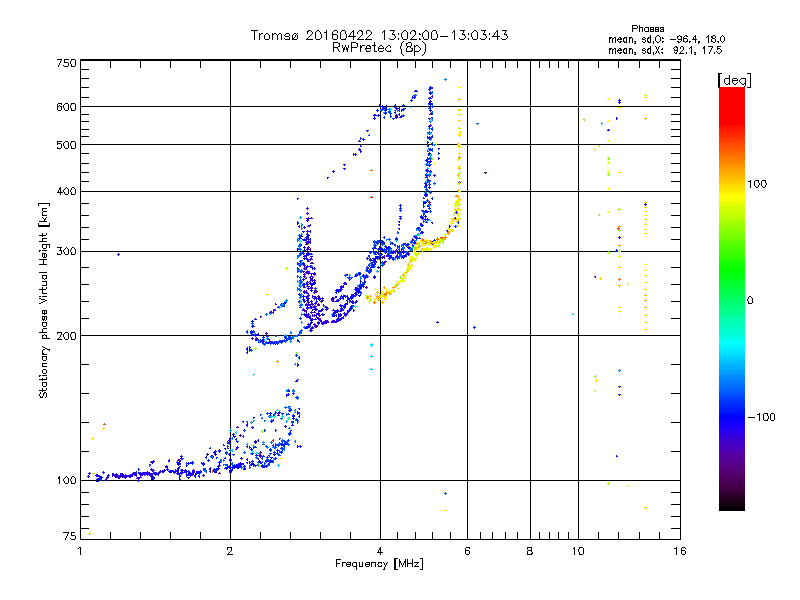Image resolution: width=800 pixels, height=600 pixels.
Task: Click the 'Frequency [MHz]' axis title
Action: coord(379,564)
